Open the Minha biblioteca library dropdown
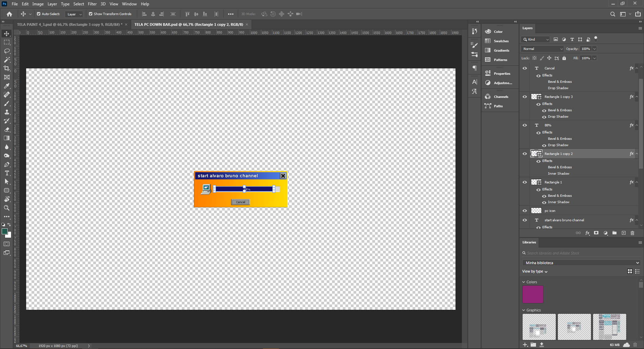 click(581, 263)
